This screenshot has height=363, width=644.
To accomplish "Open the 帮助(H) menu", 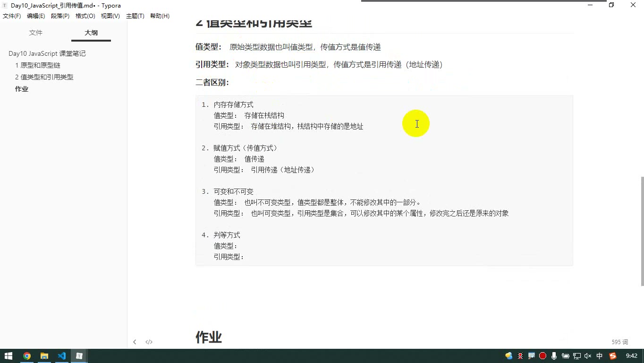I will tap(160, 16).
